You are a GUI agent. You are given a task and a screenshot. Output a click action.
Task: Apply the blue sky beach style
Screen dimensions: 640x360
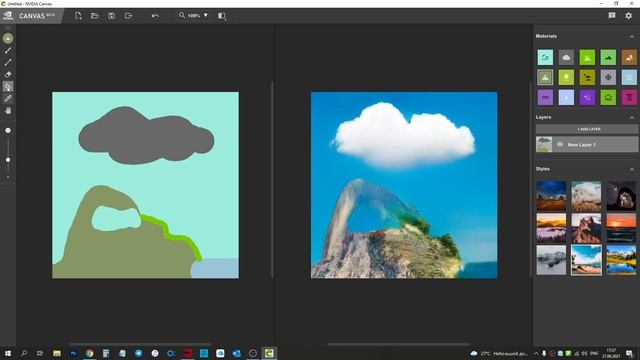(586, 260)
